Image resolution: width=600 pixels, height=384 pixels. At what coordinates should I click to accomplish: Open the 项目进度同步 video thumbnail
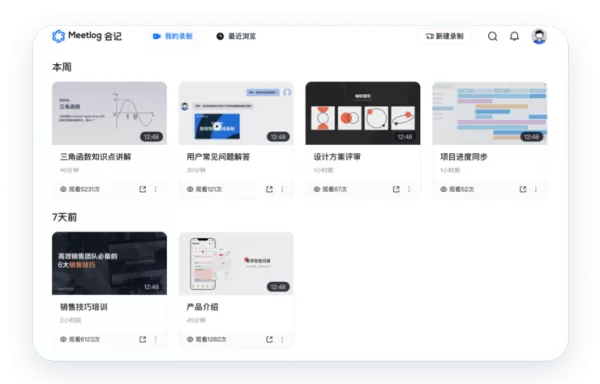[489, 113]
